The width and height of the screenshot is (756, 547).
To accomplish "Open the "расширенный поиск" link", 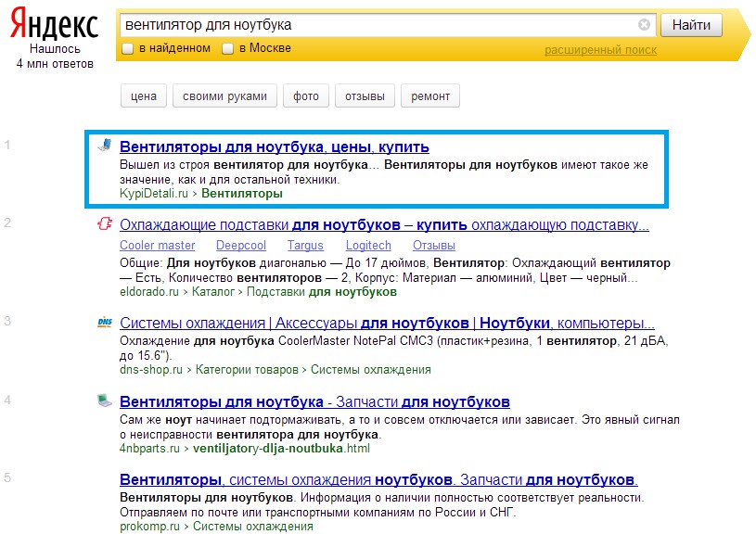I will [x=600, y=50].
